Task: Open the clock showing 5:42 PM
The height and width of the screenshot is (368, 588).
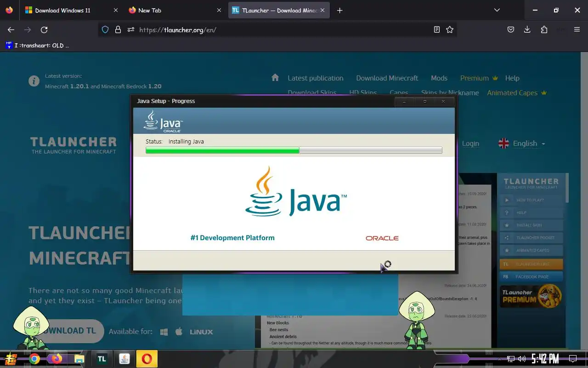Action: pos(545,359)
